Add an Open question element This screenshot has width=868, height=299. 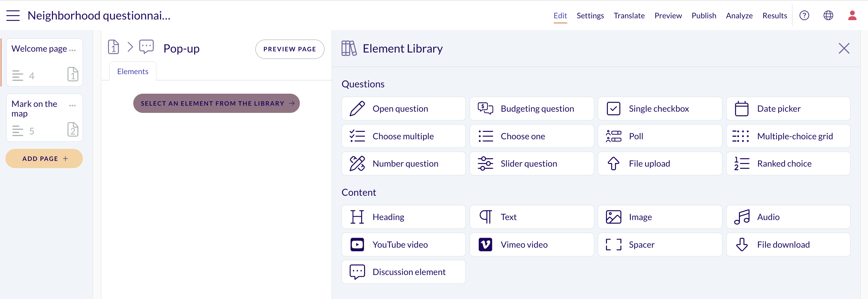[x=403, y=109]
